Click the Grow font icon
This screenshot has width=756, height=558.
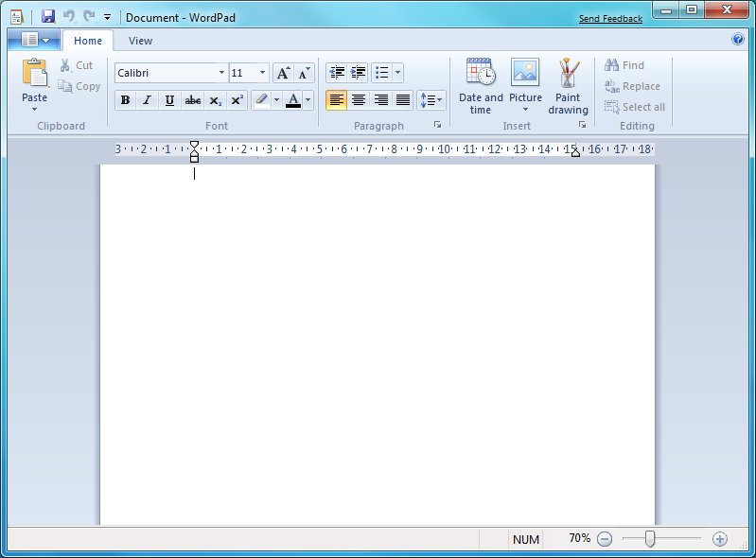[283, 73]
